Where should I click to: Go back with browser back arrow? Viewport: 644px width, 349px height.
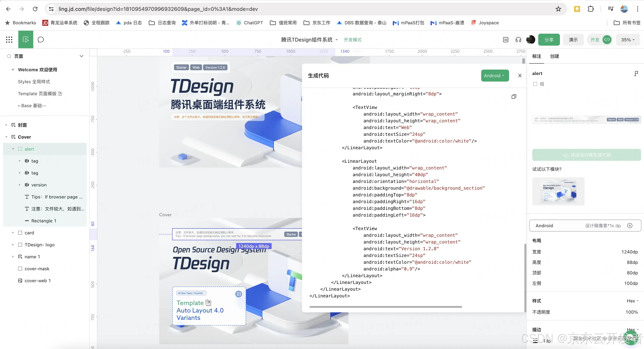click(8, 9)
